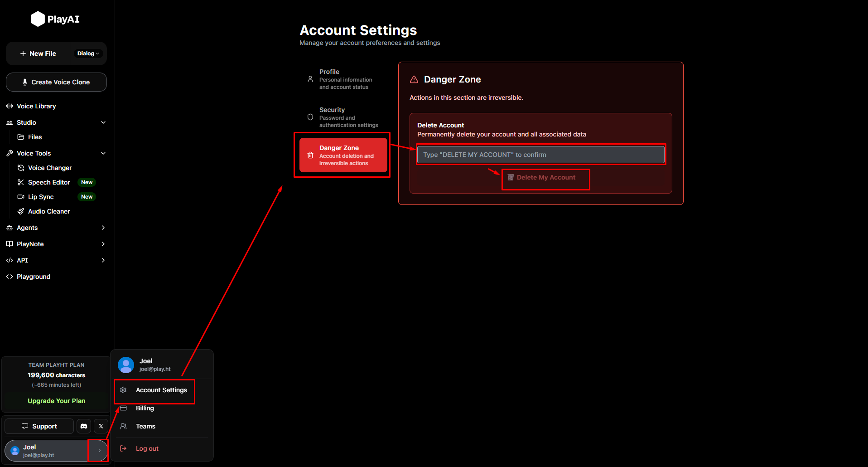Expand the API section chevron
The image size is (868, 467).
click(103, 260)
